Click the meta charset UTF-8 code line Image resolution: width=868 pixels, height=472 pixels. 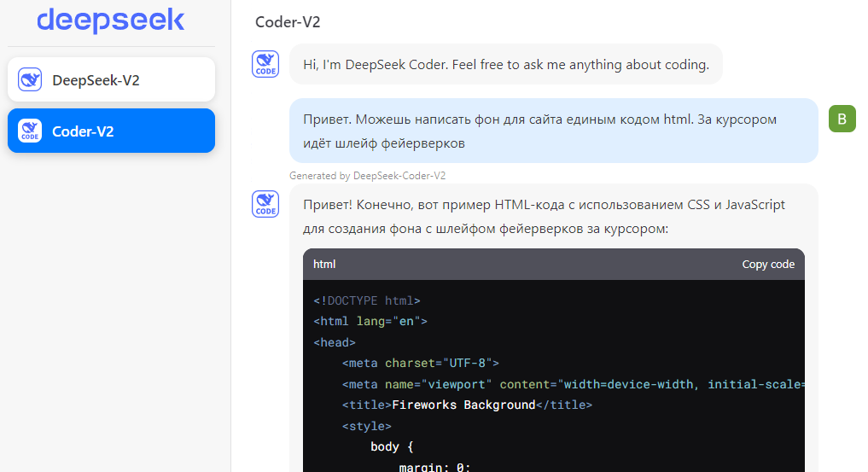coord(420,363)
